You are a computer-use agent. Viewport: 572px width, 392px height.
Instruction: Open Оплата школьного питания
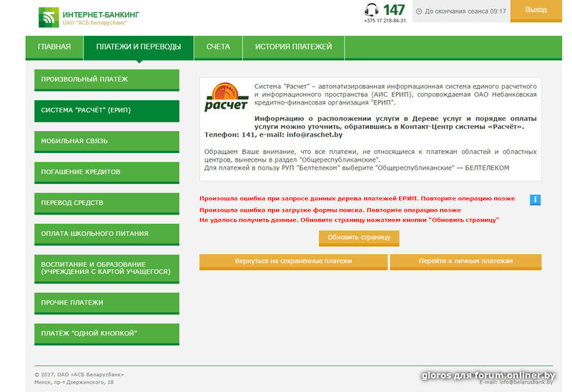pos(107,235)
